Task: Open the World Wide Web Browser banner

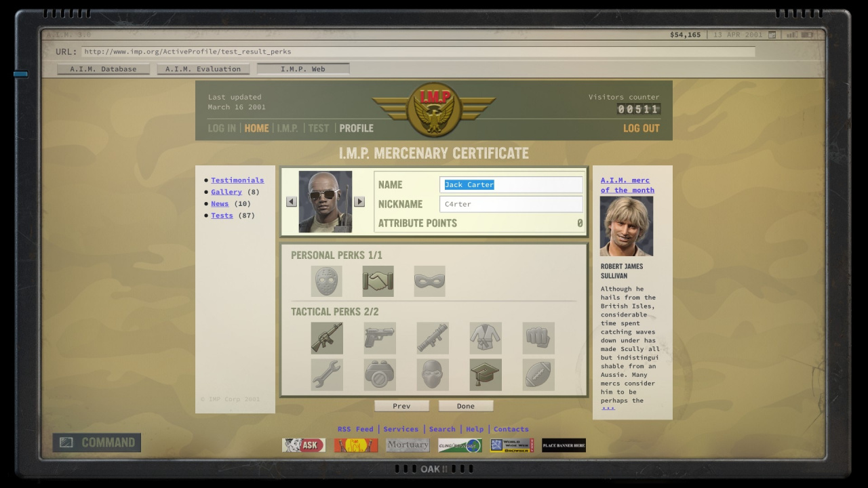Action: [x=512, y=445]
